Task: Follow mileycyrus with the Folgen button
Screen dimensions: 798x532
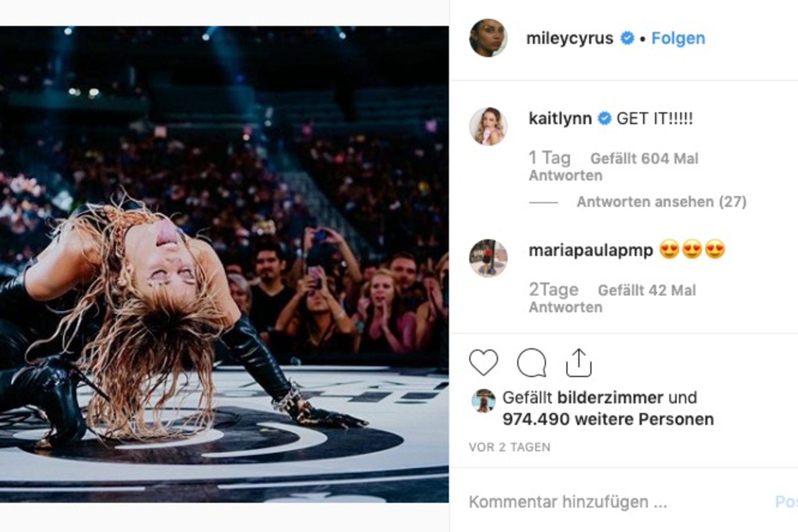Action: pos(678,38)
